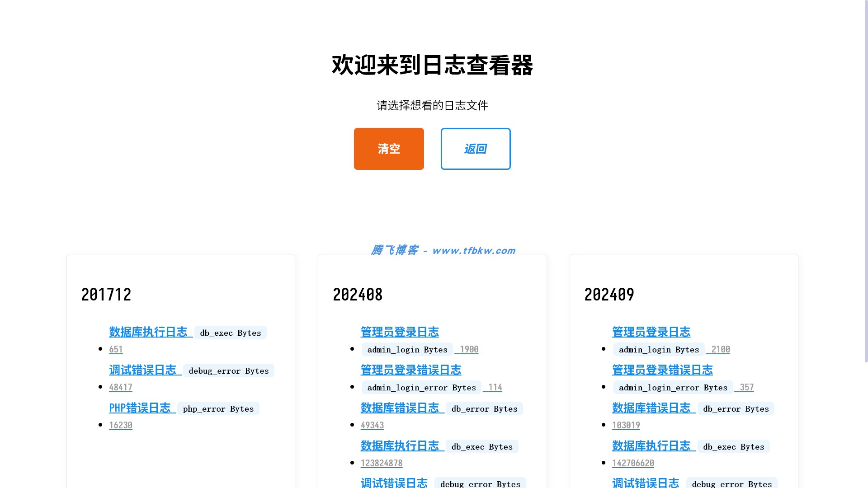
Task: Click the vertical page scrollbar
Action: click(866, 181)
